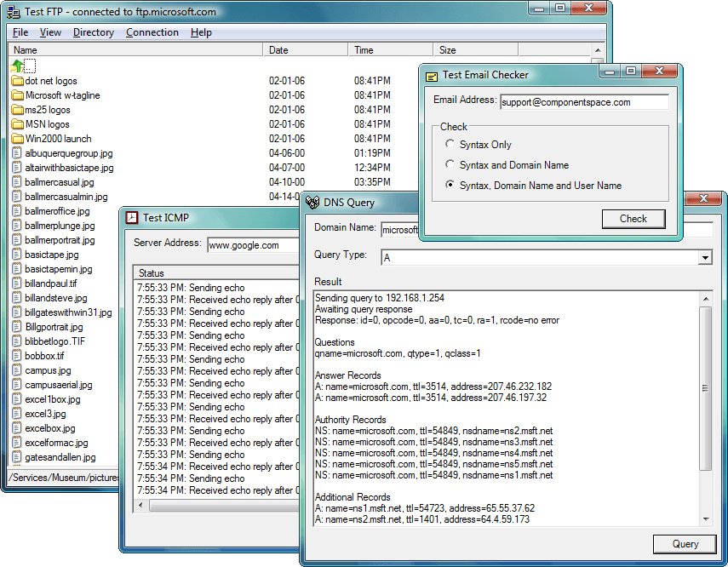Select the basictape.jpg file icon
The image size is (728, 567).
click(x=17, y=255)
